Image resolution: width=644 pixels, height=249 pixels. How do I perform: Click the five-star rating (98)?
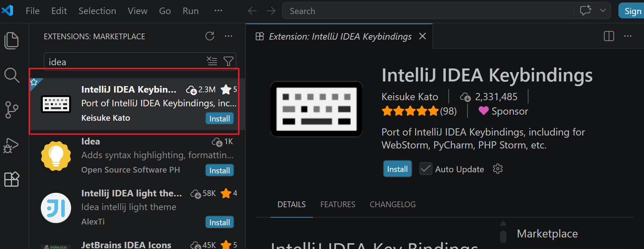point(419,111)
